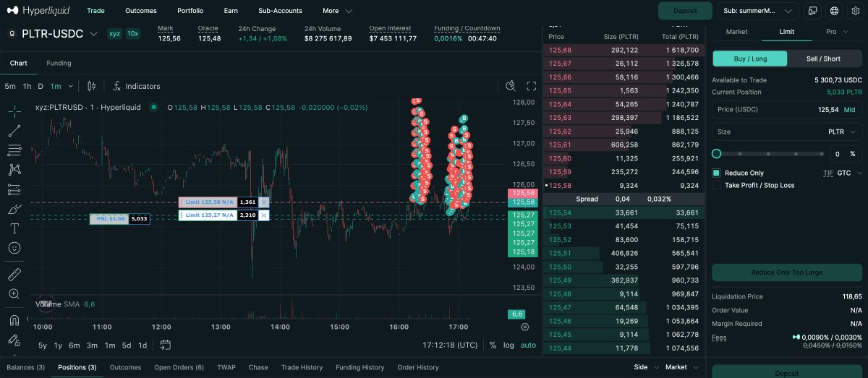Toggle auto scale on chart

529,345
